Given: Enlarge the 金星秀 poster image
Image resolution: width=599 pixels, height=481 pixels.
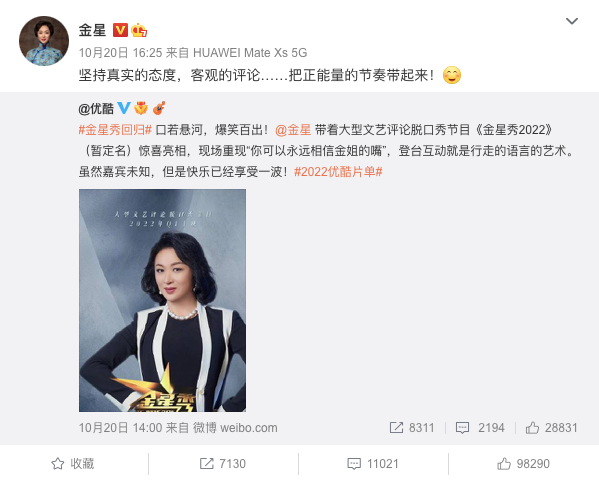Looking at the screenshot, I should point(162,300).
